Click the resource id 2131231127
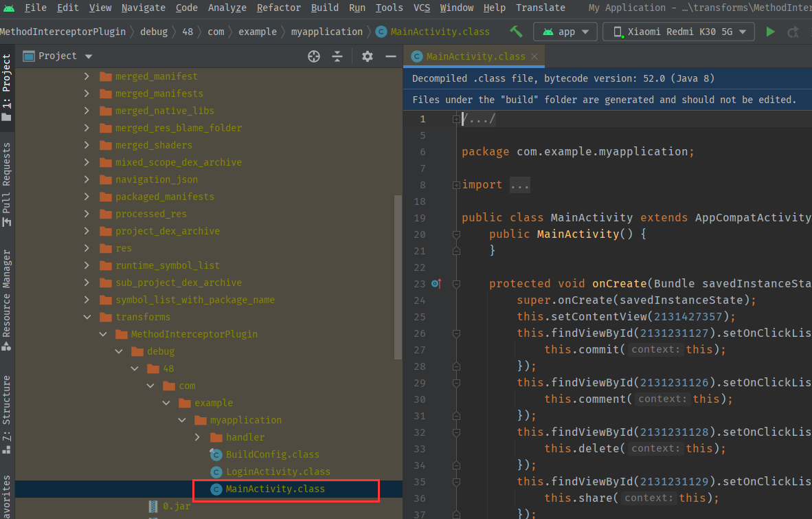The image size is (812, 519). tap(674, 333)
